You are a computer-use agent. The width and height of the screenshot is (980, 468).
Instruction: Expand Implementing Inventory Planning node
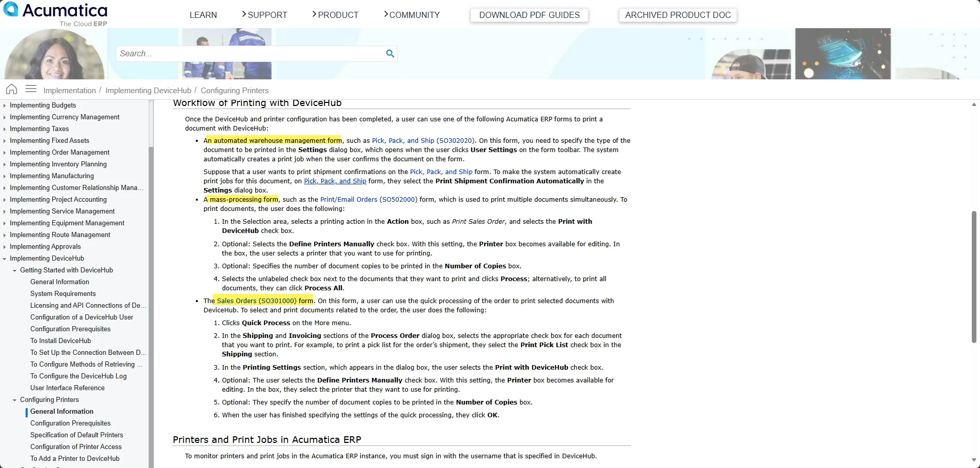coord(5,164)
